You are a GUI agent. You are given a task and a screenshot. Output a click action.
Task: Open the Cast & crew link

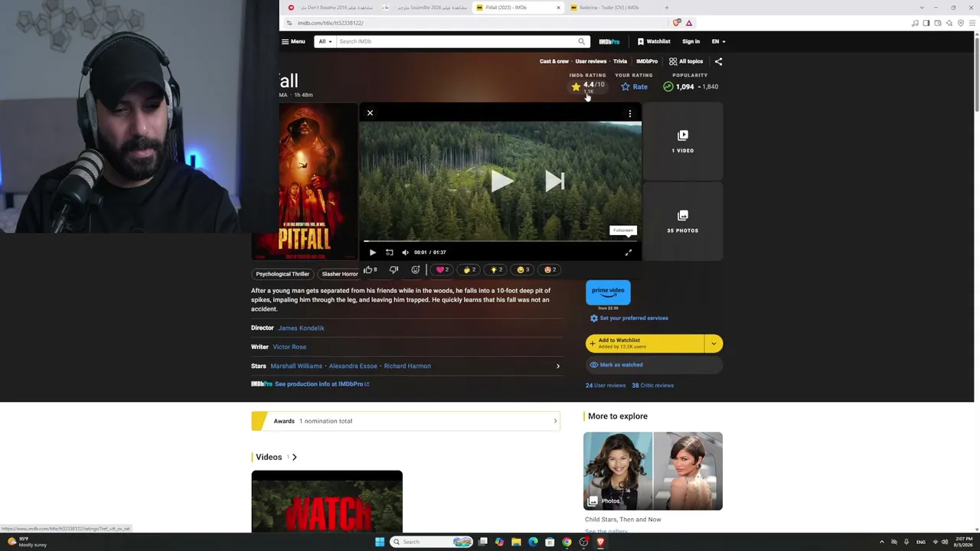[554, 61]
